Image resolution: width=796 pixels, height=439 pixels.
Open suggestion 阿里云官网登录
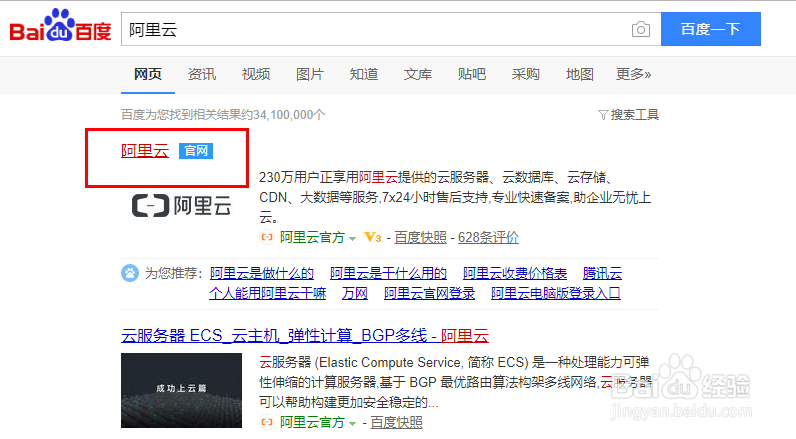coord(429,293)
